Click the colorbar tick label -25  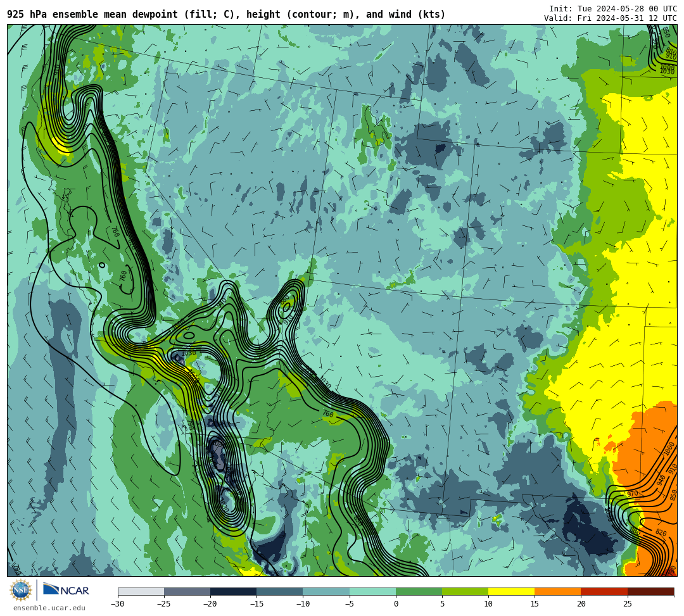[164, 604]
